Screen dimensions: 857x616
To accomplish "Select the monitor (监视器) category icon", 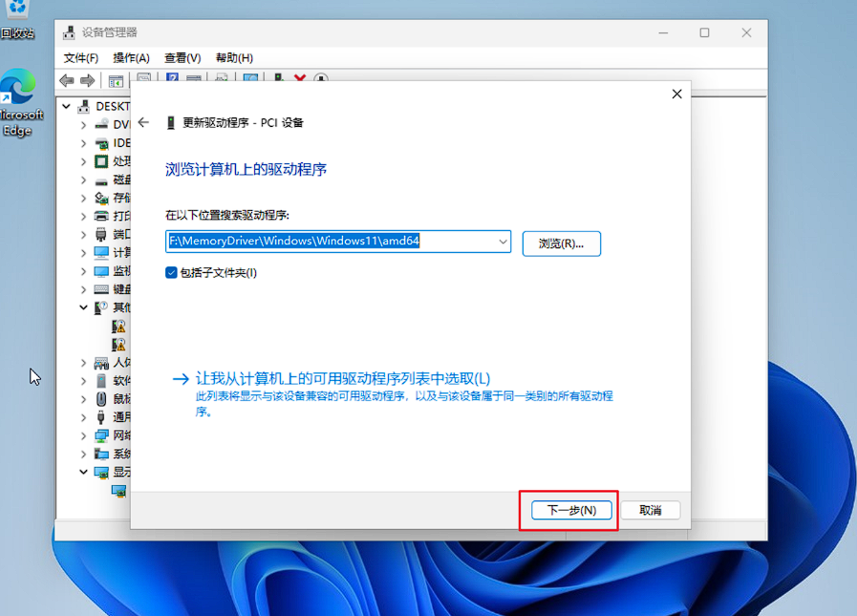I will click(x=101, y=271).
